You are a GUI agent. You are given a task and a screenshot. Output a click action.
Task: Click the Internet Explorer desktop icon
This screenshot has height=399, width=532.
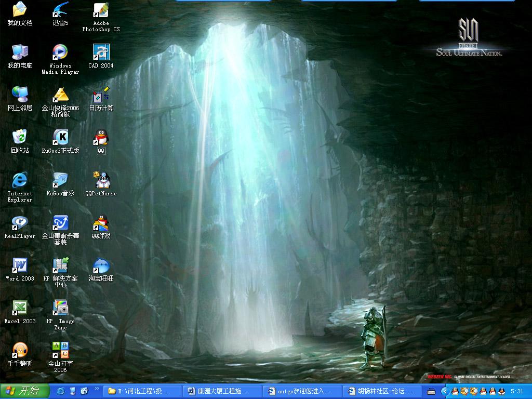point(20,187)
